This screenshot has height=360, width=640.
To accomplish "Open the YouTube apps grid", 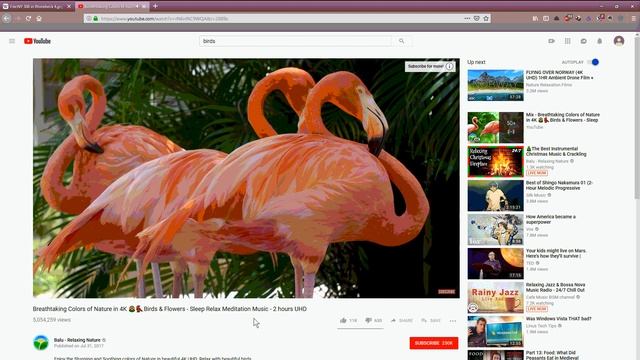I will click(x=568, y=41).
